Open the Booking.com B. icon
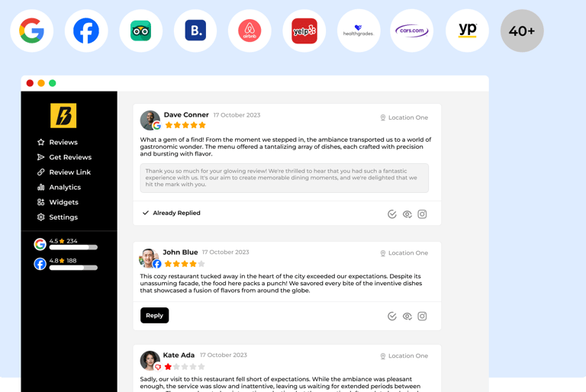 [x=195, y=31]
